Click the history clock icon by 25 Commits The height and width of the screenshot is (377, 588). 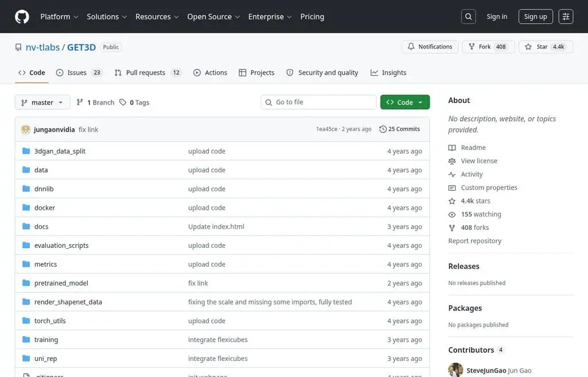click(x=382, y=129)
